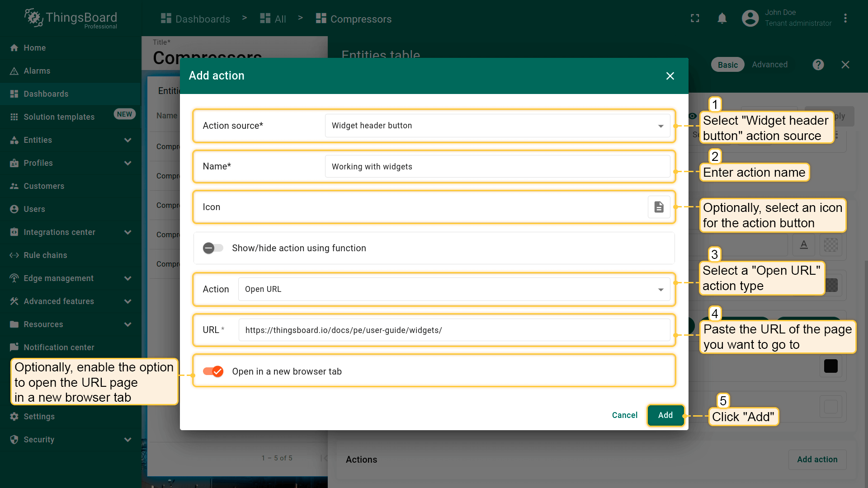
Task: Click the URL input field
Action: coord(454,330)
